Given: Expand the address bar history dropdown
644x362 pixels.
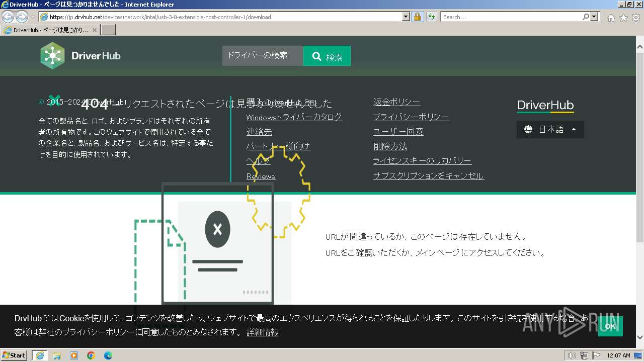Looking at the screenshot, I should 406,17.
